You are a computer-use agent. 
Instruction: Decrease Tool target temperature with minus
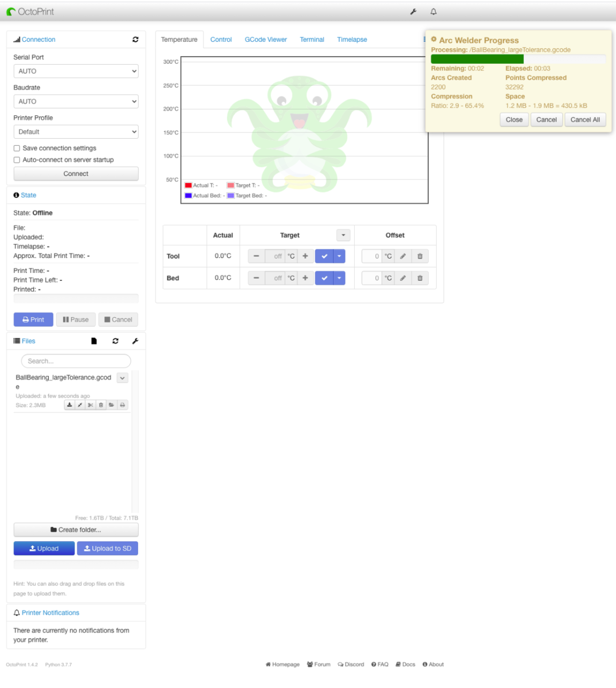tap(256, 256)
